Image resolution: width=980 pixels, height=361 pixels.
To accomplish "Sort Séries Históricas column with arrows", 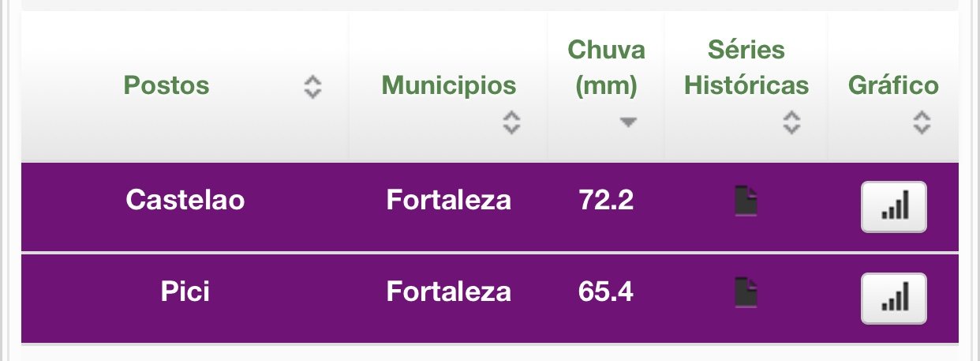I will coord(791,122).
